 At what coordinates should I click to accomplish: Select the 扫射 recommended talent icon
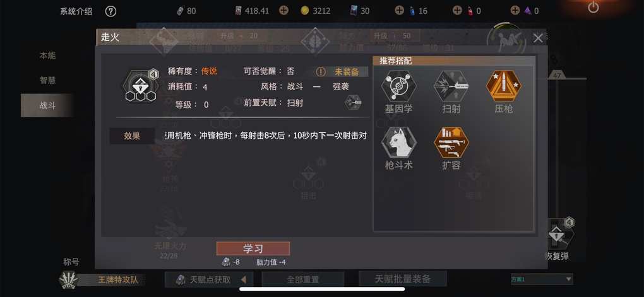[x=451, y=86]
